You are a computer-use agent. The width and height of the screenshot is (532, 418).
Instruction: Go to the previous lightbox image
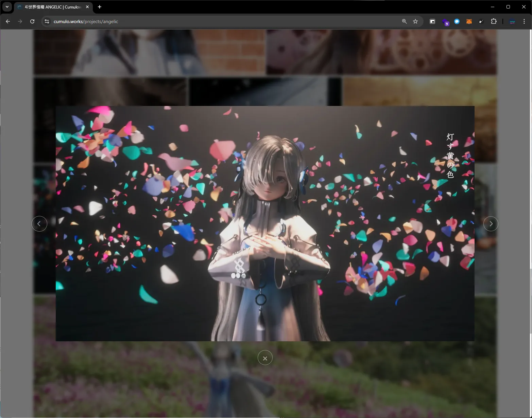[x=39, y=224]
